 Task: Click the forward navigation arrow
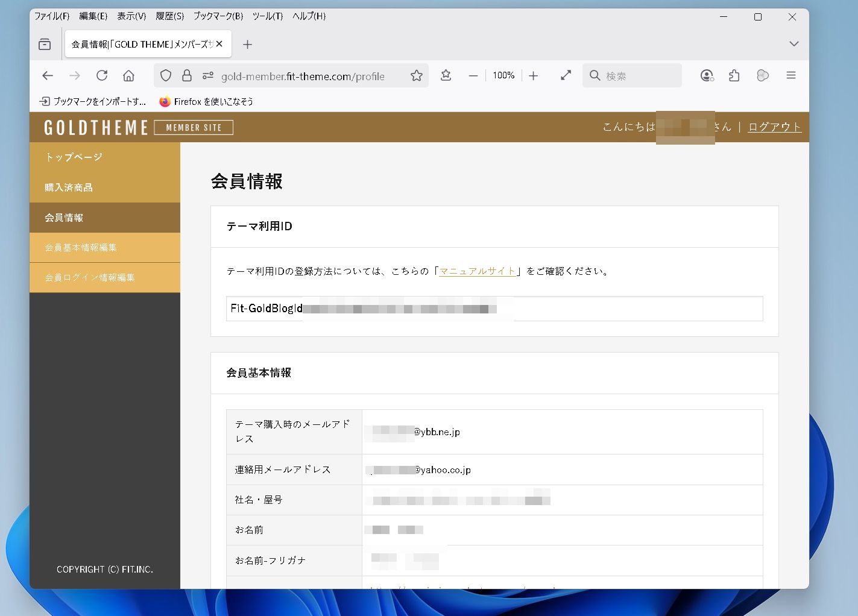pyautogui.click(x=75, y=75)
